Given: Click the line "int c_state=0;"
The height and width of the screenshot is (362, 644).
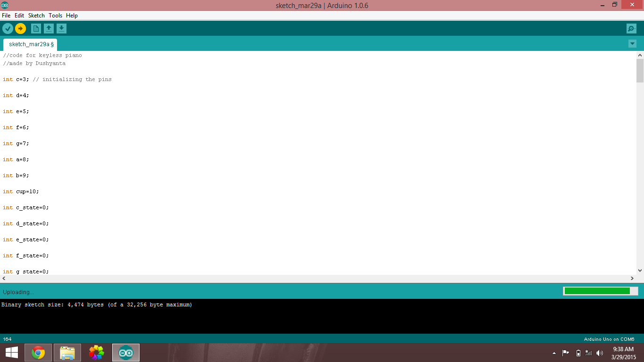Looking at the screenshot, I should 26,207.
